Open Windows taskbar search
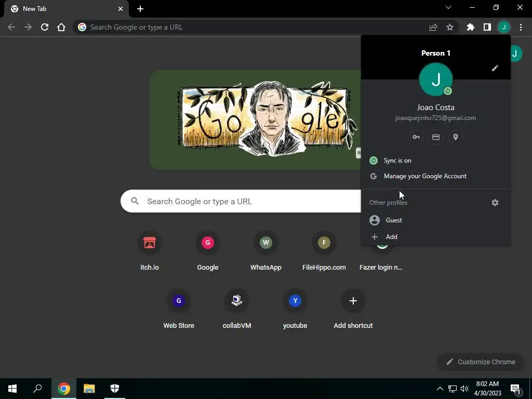 (37, 389)
